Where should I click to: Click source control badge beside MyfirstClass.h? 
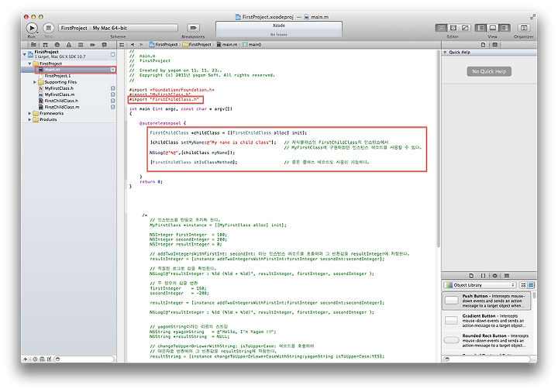click(113, 88)
